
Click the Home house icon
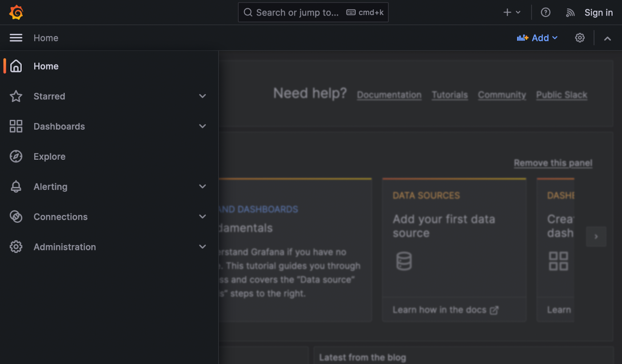tap(16, 66)
